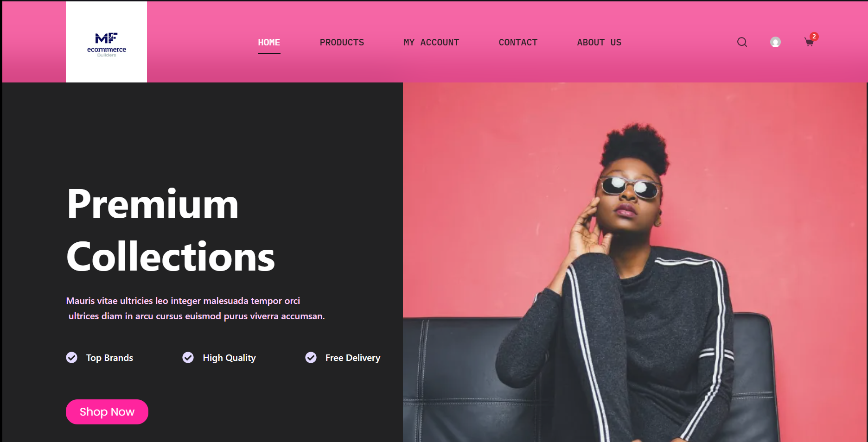The width and height of the screenshot is (868, 442).
Task: Click the Mauris vitae description paragraph
Action: (196, 309)
